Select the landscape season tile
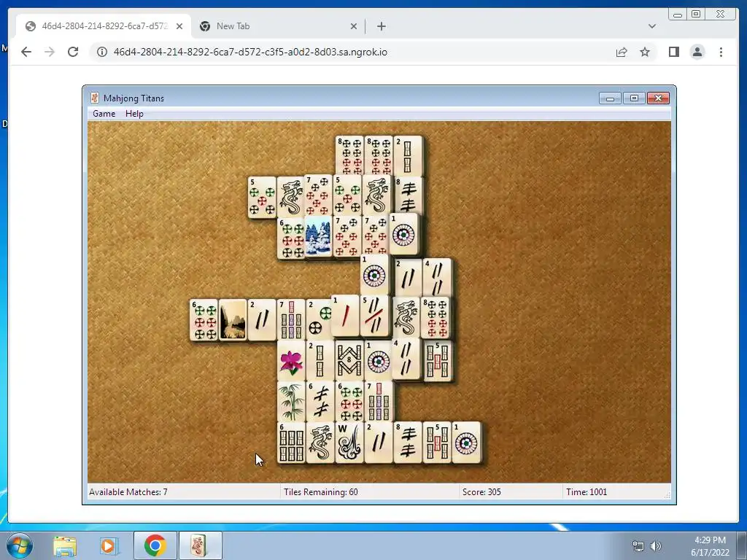Viewport: 747px width, 560px height. click(x=233, y=319)
